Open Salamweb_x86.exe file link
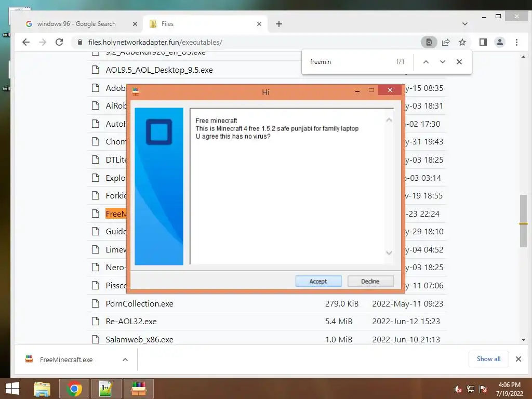Screen dimensions: 532x399 coord(139,339)
